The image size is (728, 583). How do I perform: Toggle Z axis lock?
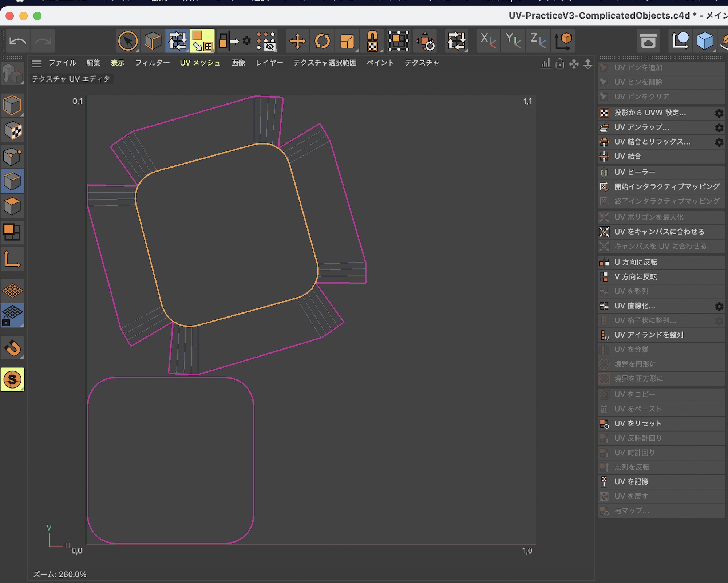point(538,40)
